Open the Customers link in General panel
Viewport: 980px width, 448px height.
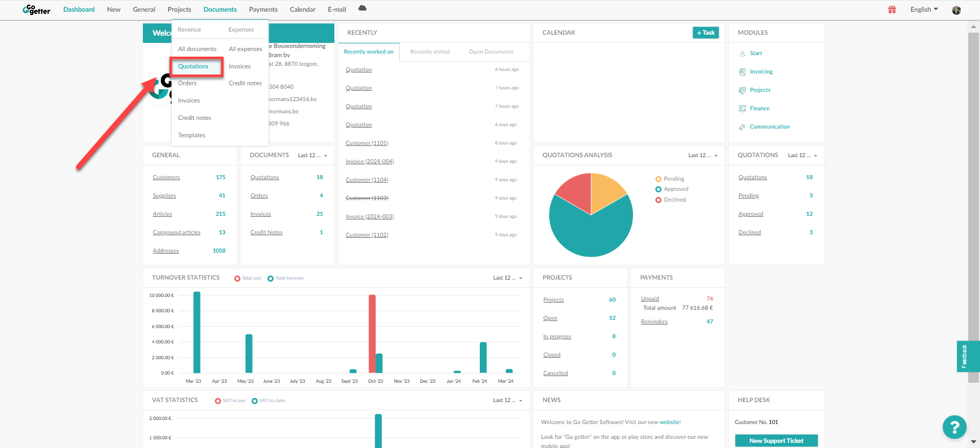(x=166, y=177)
